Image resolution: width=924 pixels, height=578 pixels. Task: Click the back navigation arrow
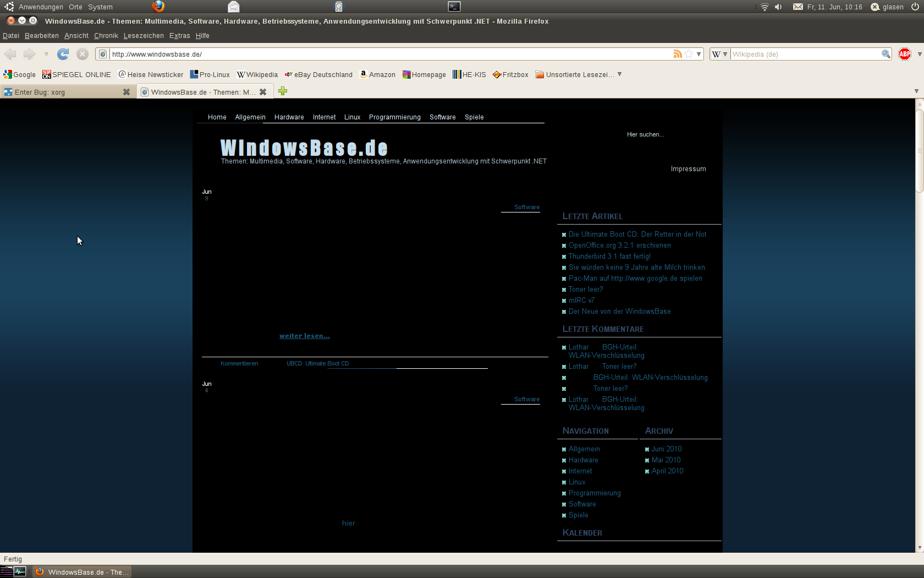[x=10, y=54]
